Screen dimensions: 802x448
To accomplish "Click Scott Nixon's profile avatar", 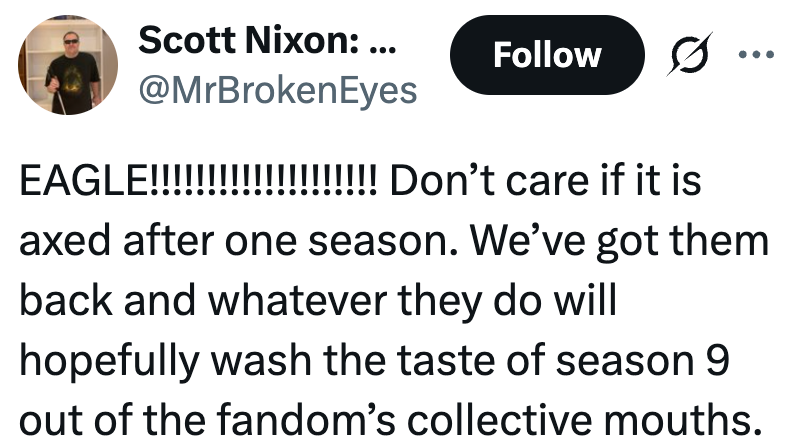I will click(68, 64).
